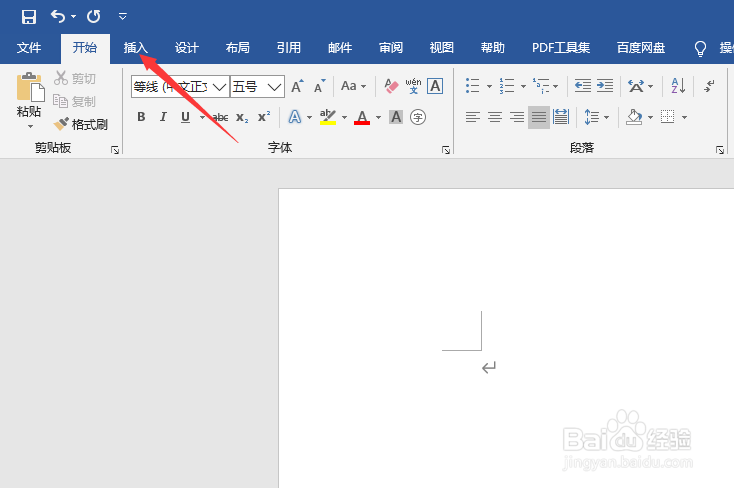Click the decrease font size icon

click(x=320, y=86)
